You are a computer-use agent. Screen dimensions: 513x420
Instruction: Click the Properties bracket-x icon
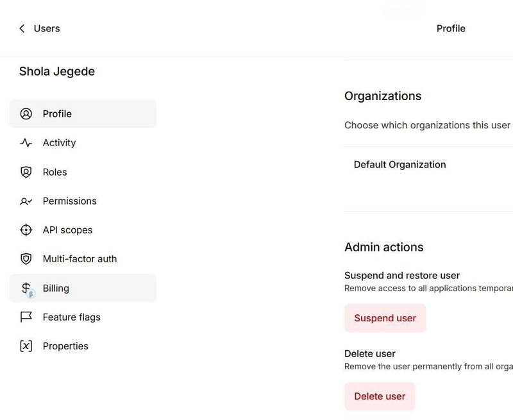pos(26,346)
